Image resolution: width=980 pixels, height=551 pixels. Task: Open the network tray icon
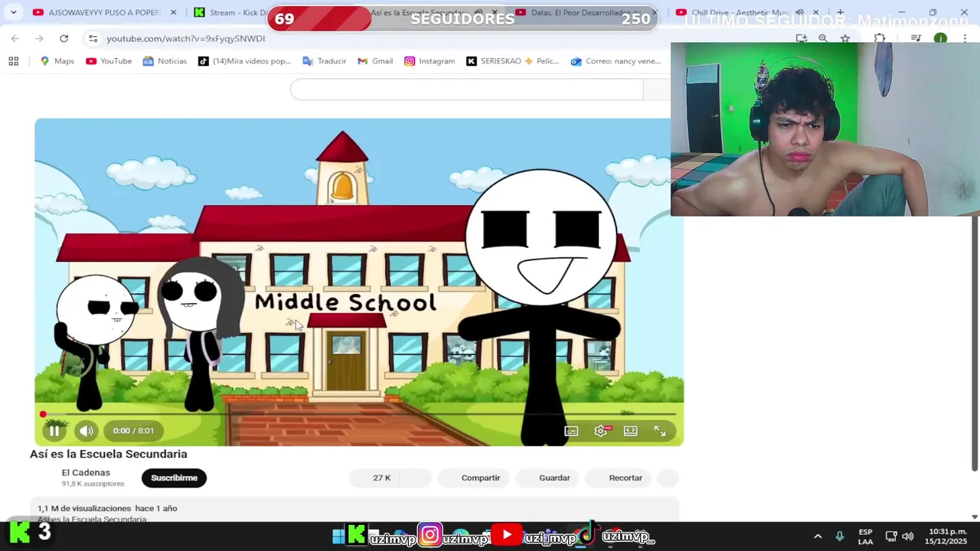point(891,536)
